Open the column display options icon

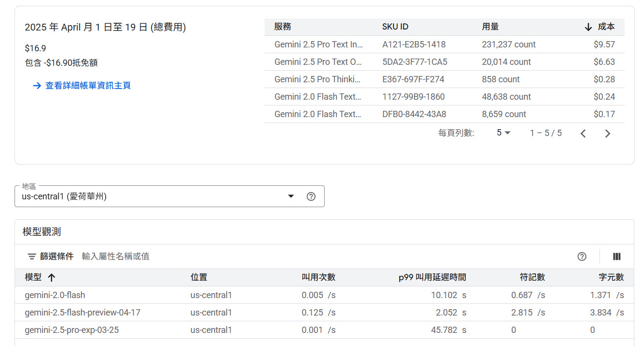[617, 256]
